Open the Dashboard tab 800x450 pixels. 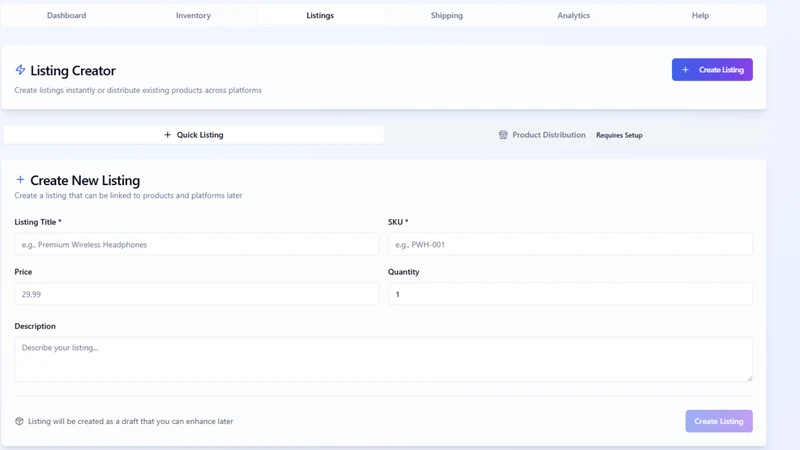coord(66,15)
